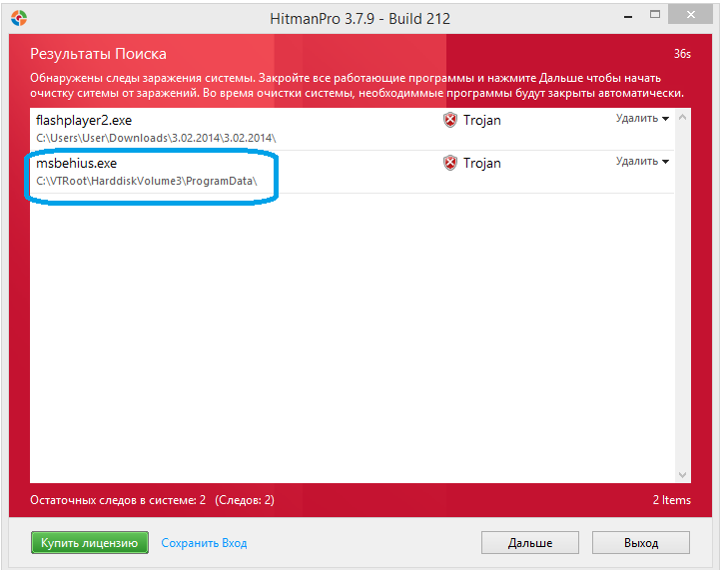Click the 36s scan time label

[682, 54]
